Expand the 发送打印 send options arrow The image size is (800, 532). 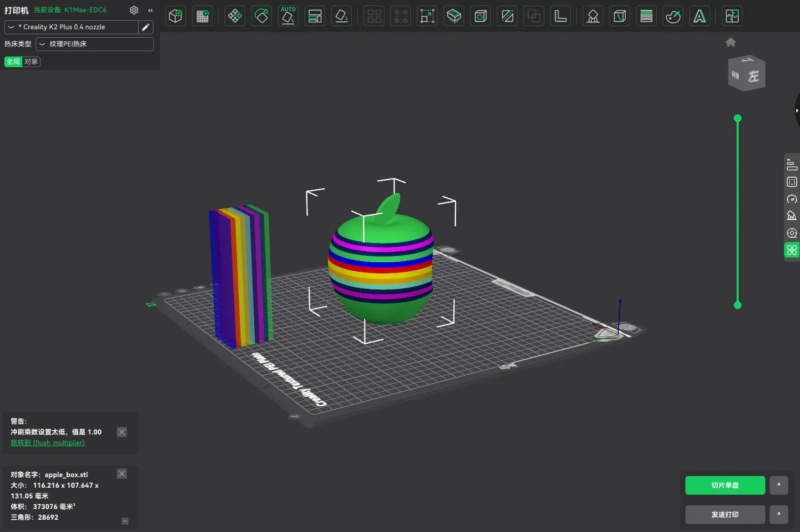tap(779, 514)
